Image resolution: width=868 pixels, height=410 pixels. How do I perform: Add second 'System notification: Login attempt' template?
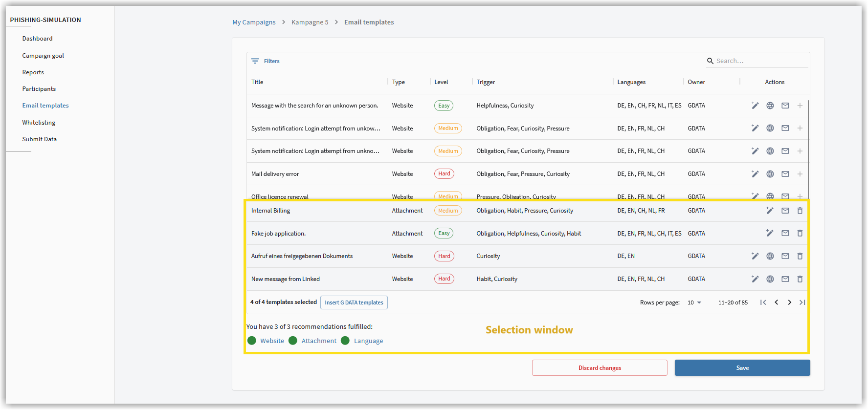[800, 151]
